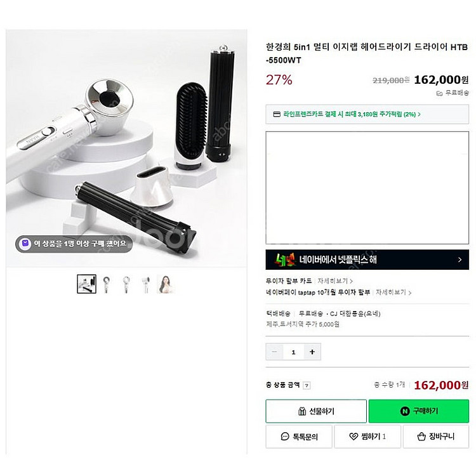This screenshot has height=476, width=476.
Task: Click the gift icon in 선물하기
Action: click(x=302, y=411)
